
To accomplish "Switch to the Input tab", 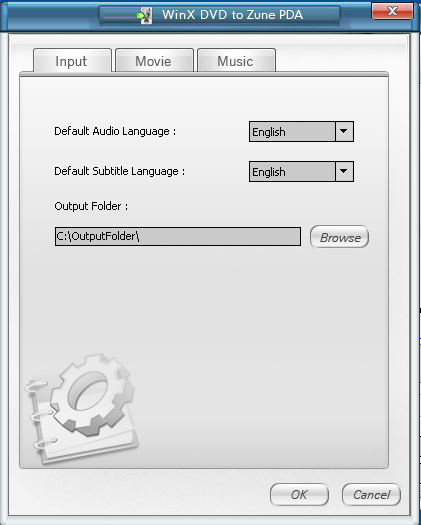I will coord(72,61).
